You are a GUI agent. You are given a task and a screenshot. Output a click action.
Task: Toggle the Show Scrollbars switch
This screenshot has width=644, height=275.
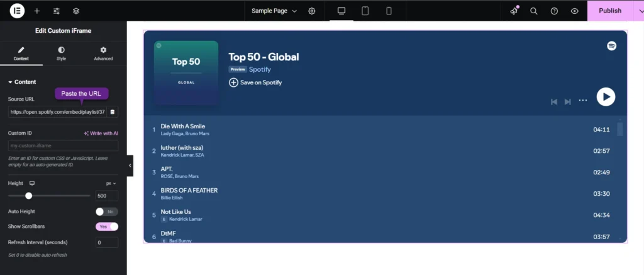(x=107, y=227)
